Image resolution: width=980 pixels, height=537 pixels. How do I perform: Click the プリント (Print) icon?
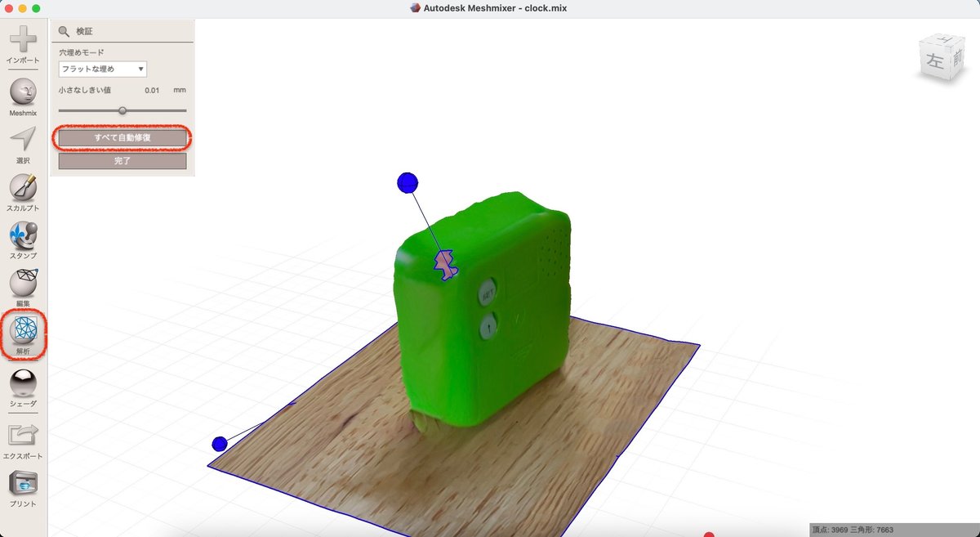click(x=23, y=484)
